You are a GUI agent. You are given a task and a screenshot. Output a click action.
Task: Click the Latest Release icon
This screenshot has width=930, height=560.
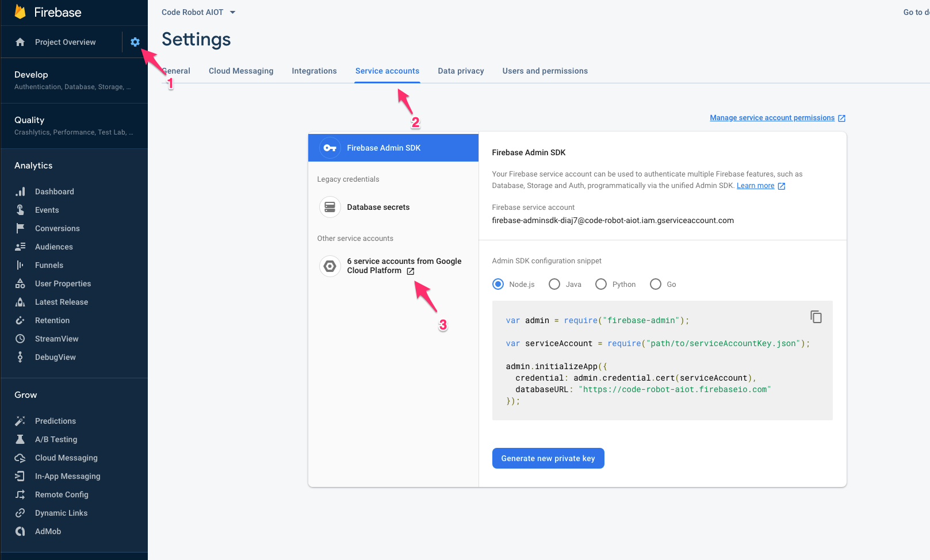pos(20,302)
